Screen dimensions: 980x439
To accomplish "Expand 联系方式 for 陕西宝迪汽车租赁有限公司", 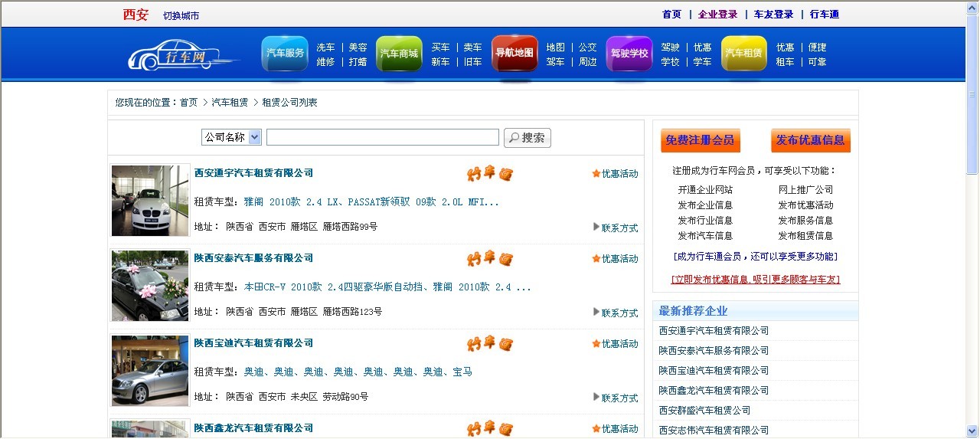I will pos(616,398).
